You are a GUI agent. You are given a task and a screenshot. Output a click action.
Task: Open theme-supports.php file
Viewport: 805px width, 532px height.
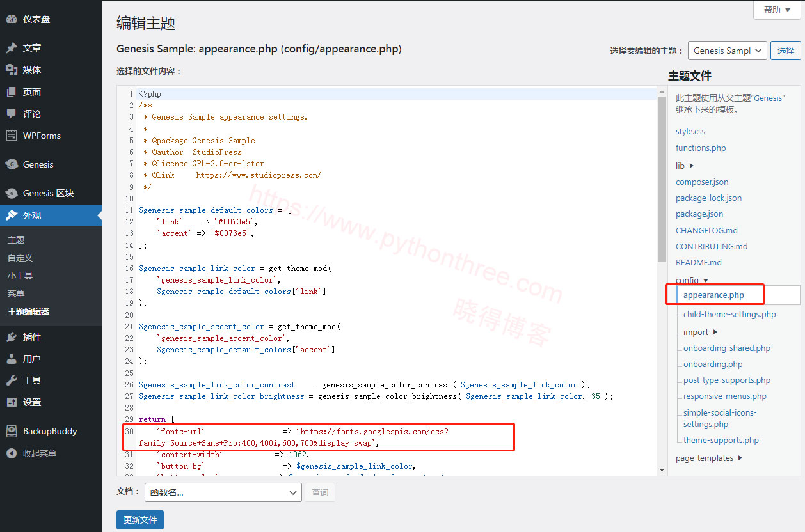pos(721,440)
